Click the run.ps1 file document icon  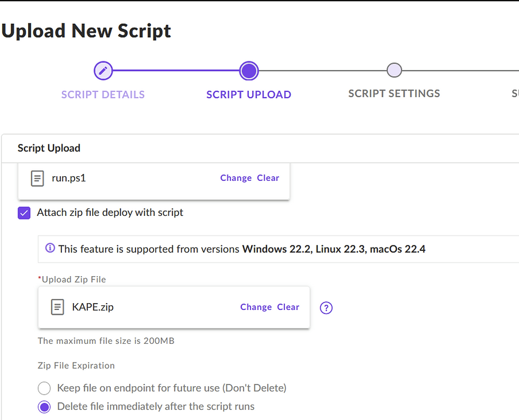(x=37, y=178)
